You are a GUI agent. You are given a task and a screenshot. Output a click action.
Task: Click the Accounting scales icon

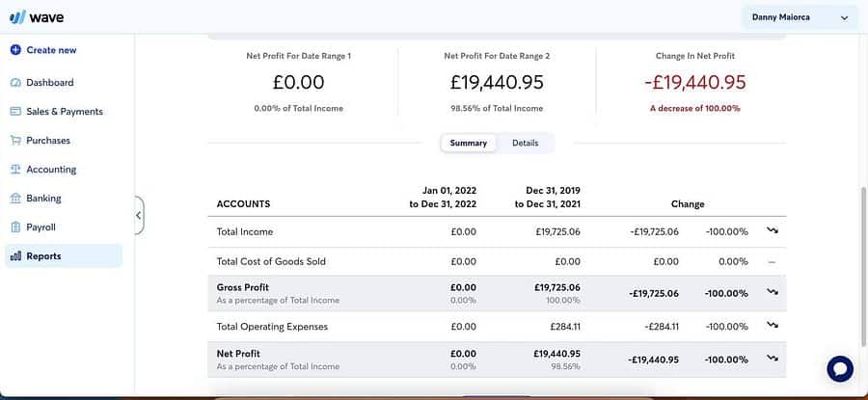pos(15,170)
